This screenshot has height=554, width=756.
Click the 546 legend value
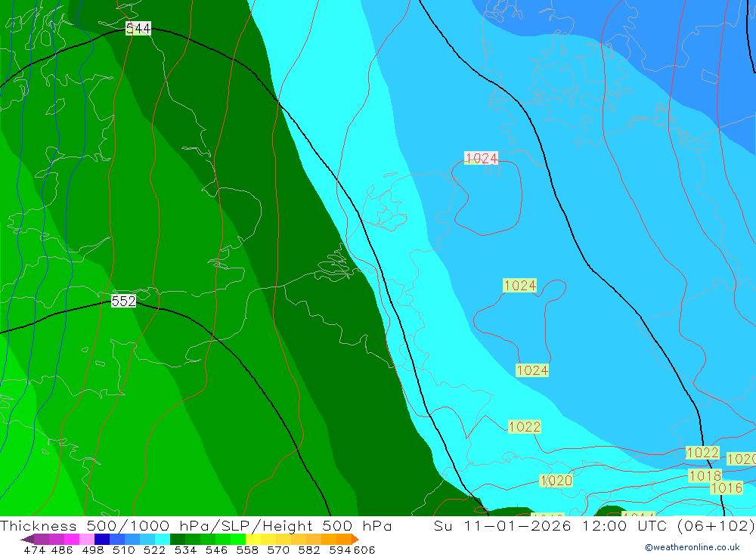pos(216,549)
